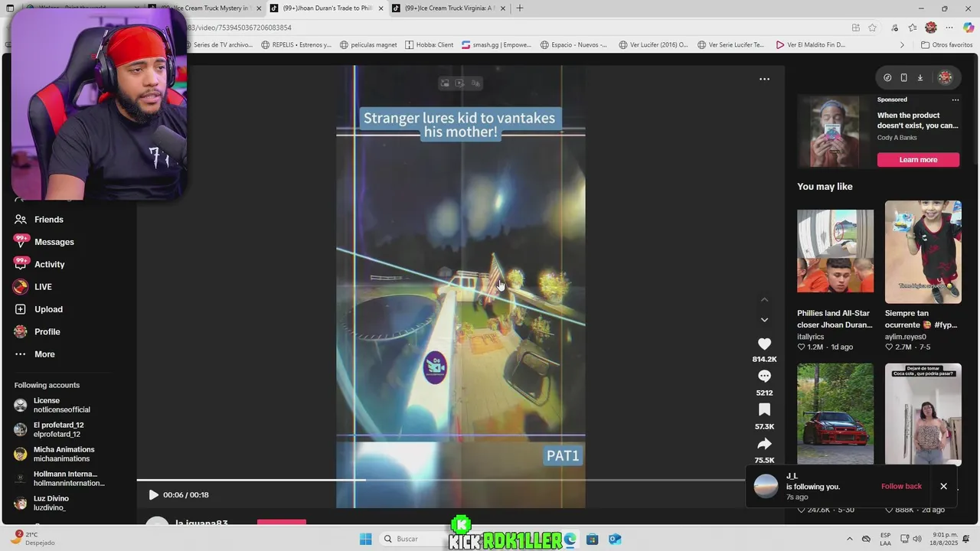
Task: Show hidden system tray icons
Action: pyautogui.click(x=849, y=539)
